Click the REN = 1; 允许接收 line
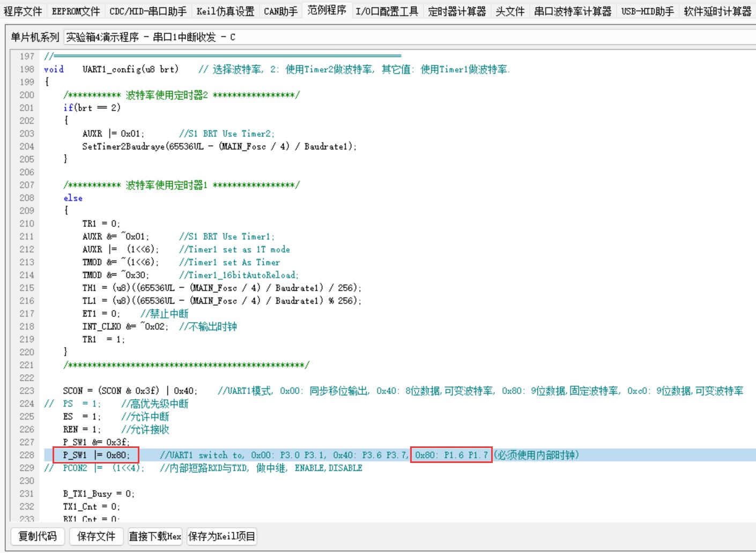The height and width of the screenshot is (553, 756). 116,429
